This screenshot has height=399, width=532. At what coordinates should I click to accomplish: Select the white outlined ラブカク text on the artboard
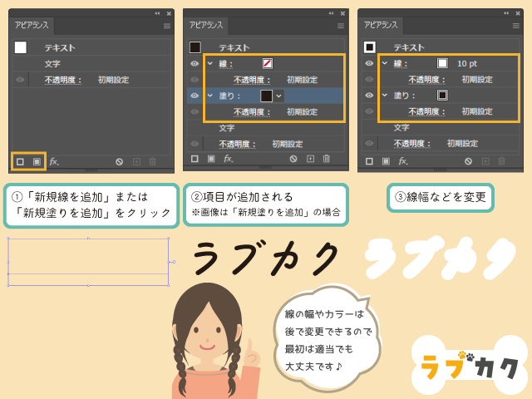pos(441,258)
